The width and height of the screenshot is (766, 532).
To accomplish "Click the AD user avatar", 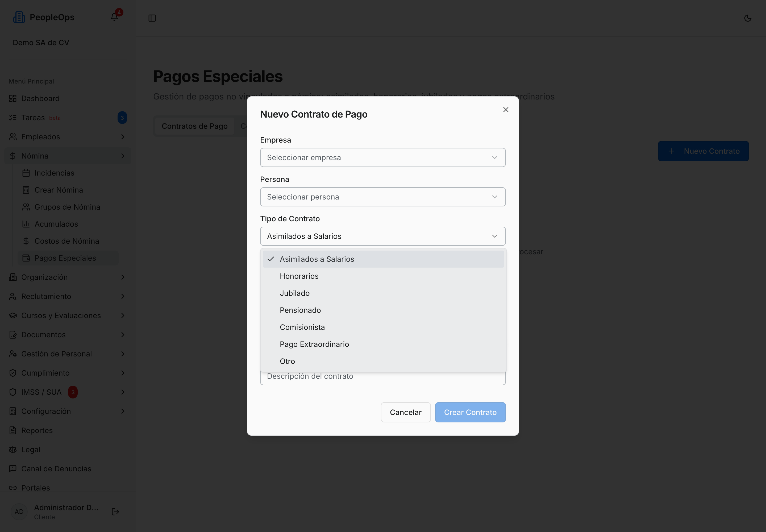I will pos(19,512).
